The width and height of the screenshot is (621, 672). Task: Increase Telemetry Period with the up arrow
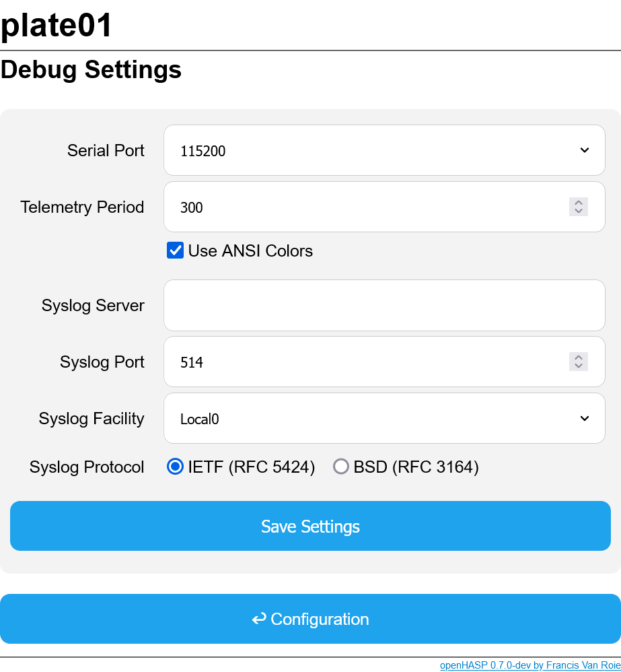(x=578, y=203)
